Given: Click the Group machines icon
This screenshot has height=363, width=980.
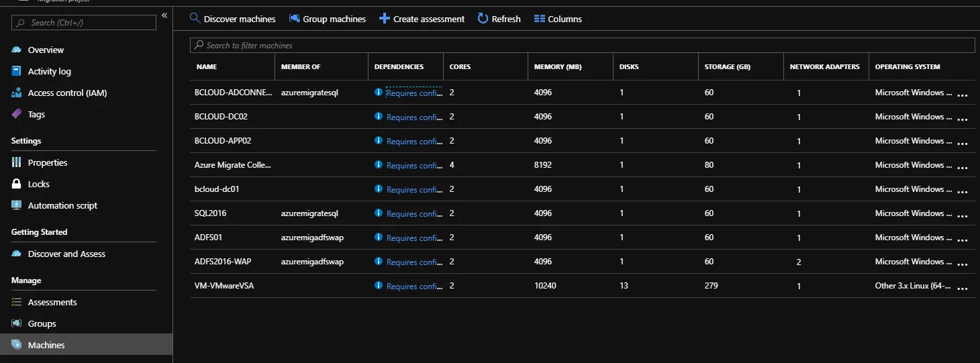Looking at the screenshot, I should click(x=294, y=18).
